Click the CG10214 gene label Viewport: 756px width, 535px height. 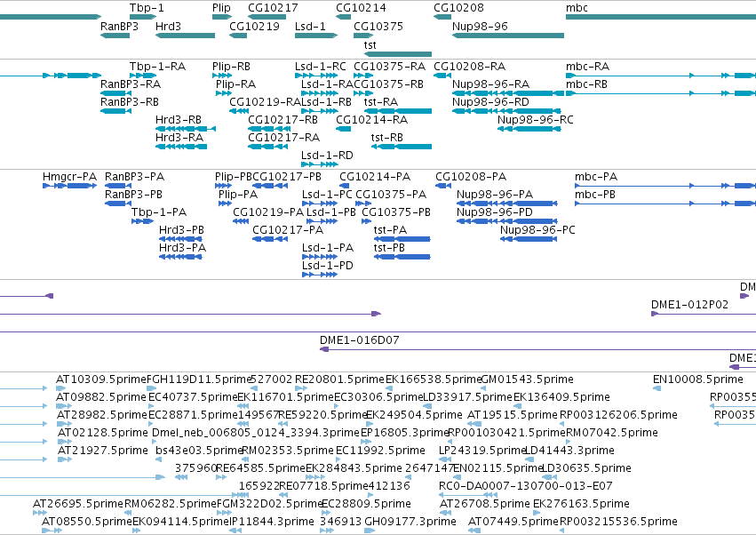pos(361,8)
